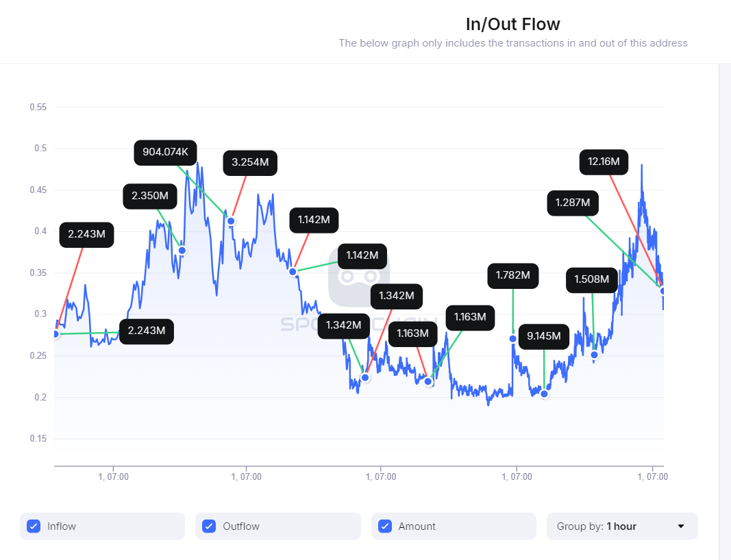Click the first 07:00 axis label
The height and width of the screenshot is (560, 731).
tap(114, 476)
